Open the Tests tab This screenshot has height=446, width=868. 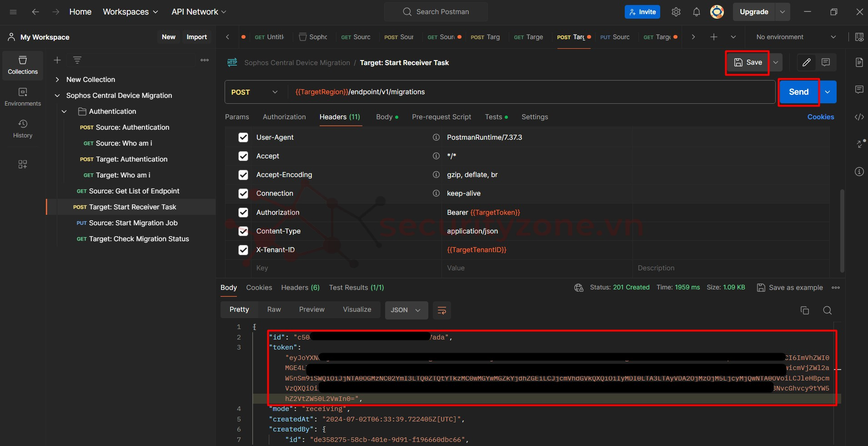[496, 117]
